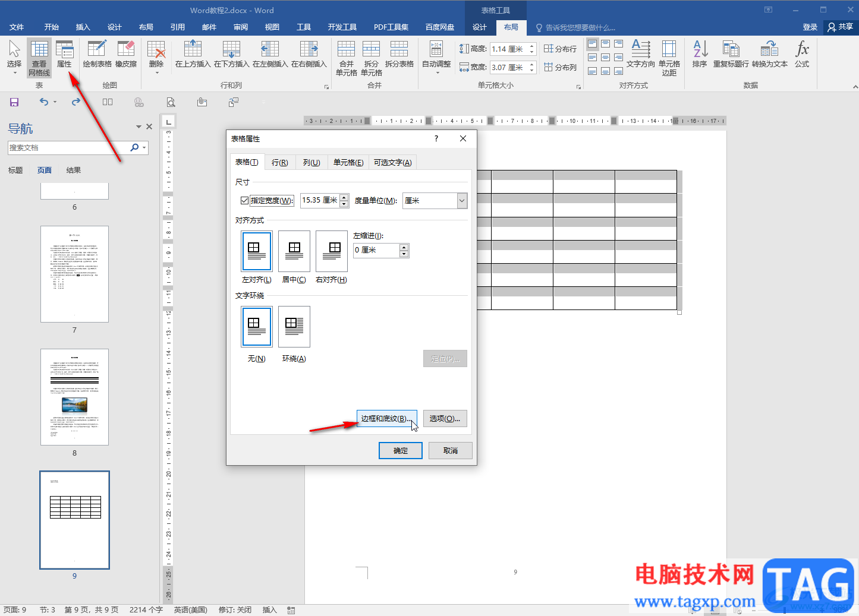Open navigation pane options dropdown arrow
This screenshot has height=616, width=859.
139,127
